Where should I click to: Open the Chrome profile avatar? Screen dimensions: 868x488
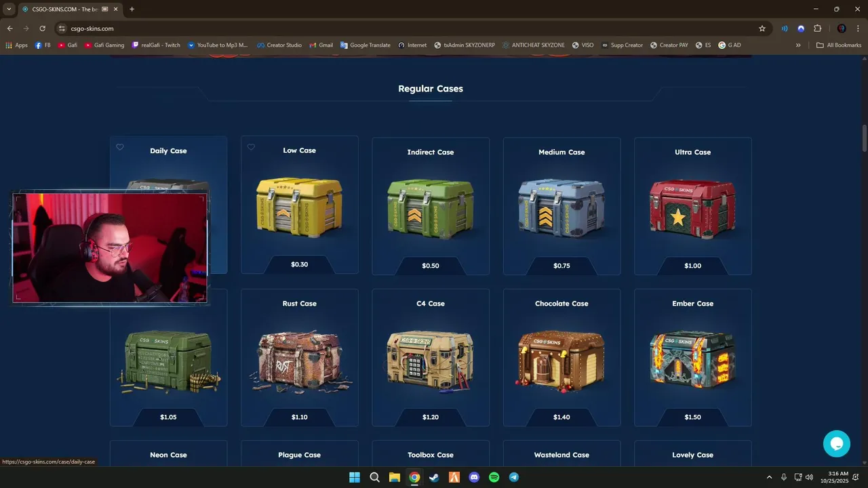click(x=842, y=28)
